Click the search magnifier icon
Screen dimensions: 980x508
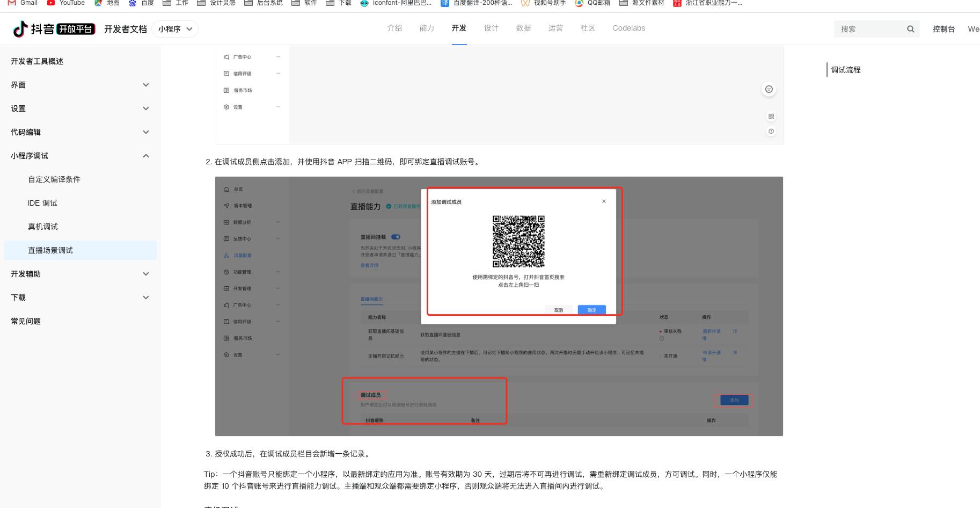(x=910, y=29)
